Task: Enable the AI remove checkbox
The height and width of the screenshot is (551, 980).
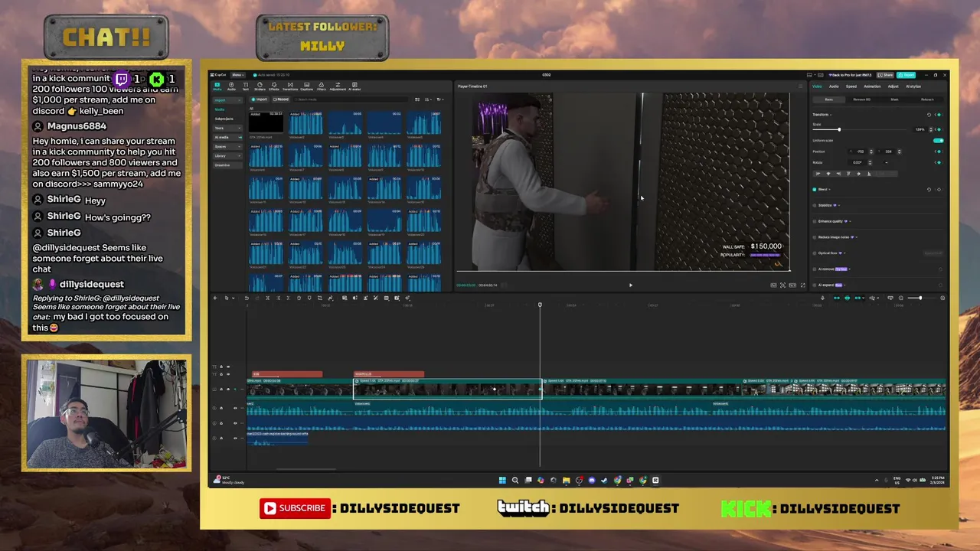Action: tap(815, 269)
